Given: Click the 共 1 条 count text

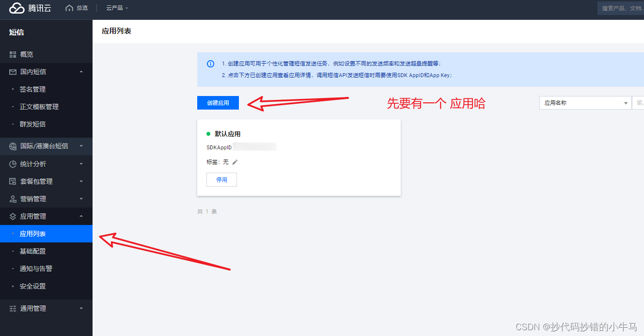Looking at the screenshot, I should [207, 212].
